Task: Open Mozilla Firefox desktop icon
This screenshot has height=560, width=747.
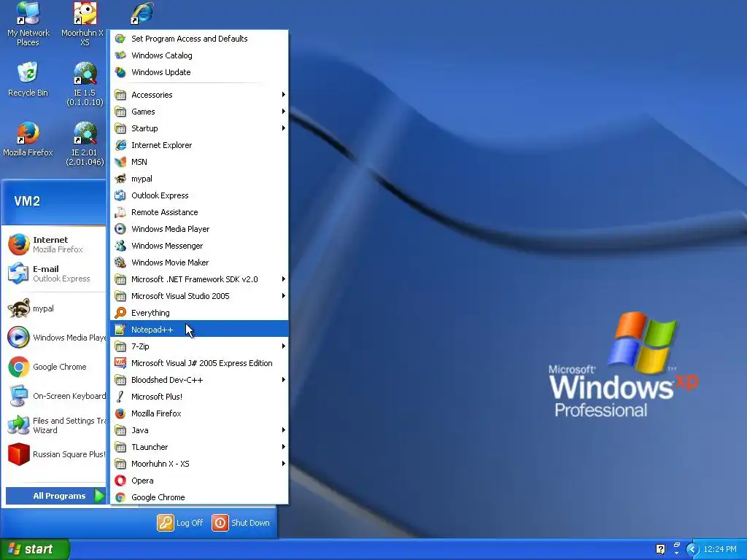Action: [28, 139]
